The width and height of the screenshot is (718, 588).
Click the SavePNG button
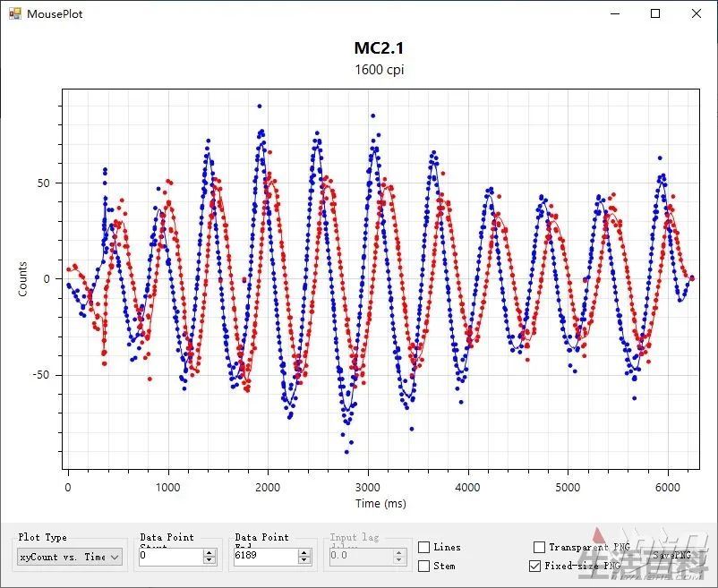[671, 555]
